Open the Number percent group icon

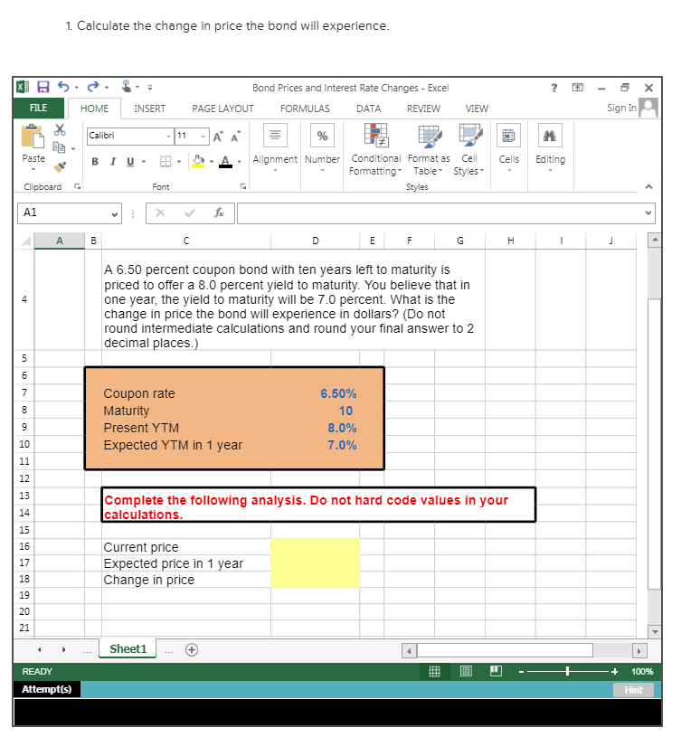[x=322, y=136]
